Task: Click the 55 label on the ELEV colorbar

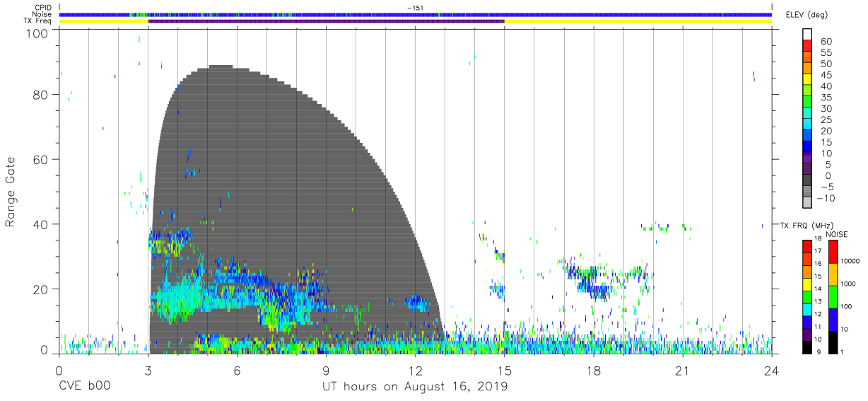Action: tap(825, 53)
